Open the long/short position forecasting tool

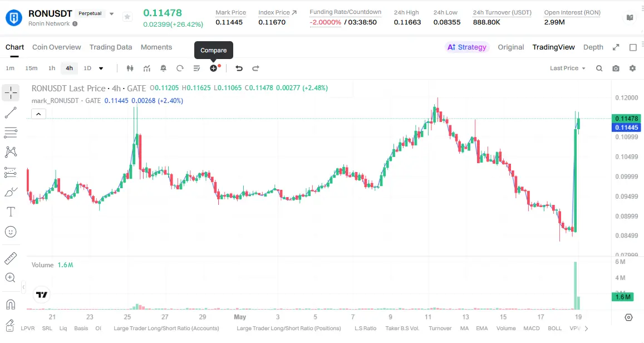pyautogui.click(x=11, y=172)
